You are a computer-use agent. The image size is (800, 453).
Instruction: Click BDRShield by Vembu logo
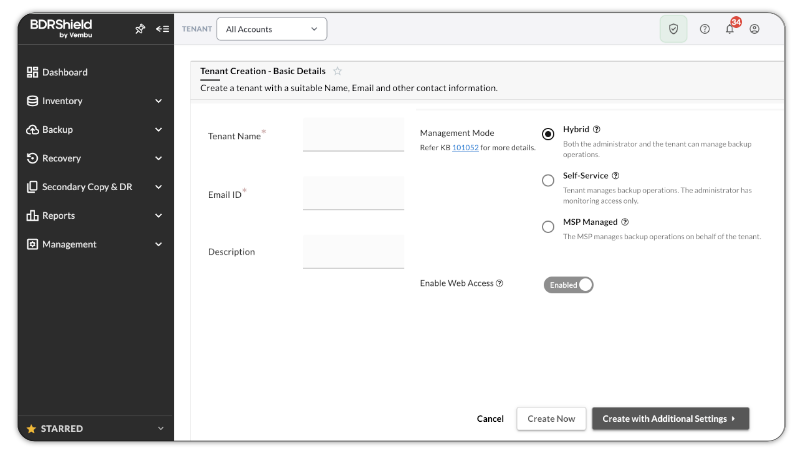[x=61, y=28]
